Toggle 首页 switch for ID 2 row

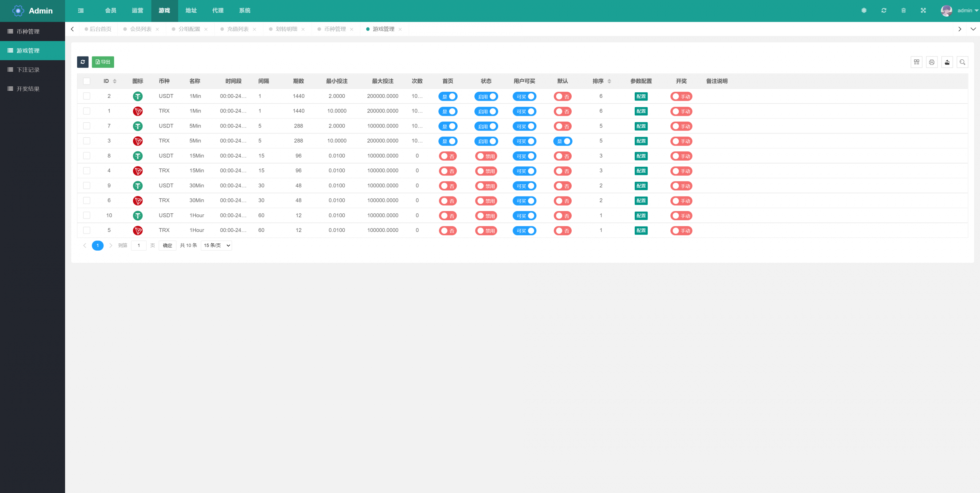[448, 97]
